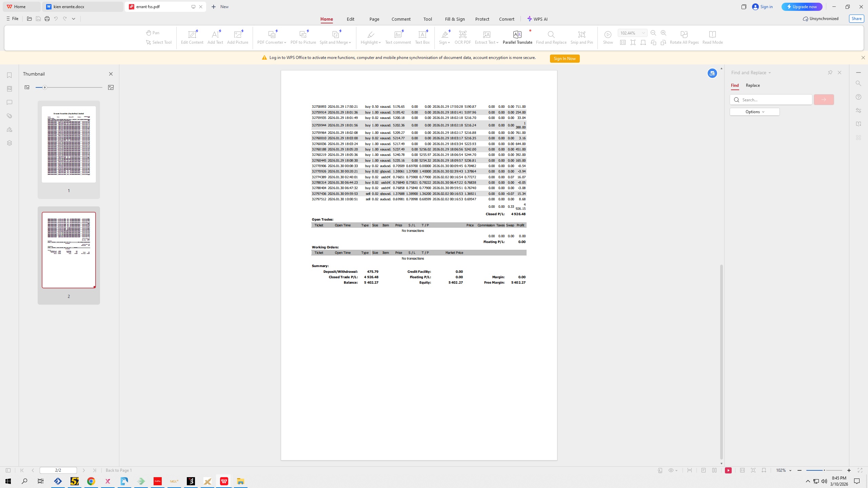Switch to the Protect ribbon tab
The width and height of the screenshot is (868, 488).
point(482,19)
